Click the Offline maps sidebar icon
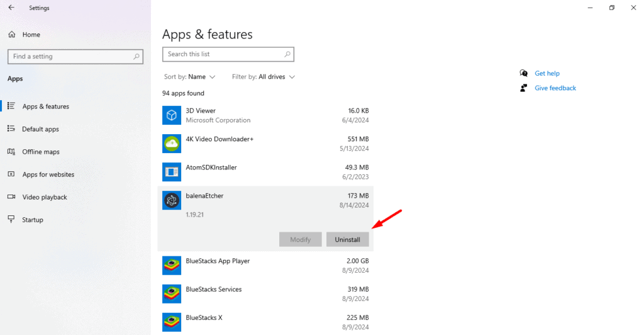The width and height of the screenshot is (644, 335). pyautogui.click(x=11, y=152)
